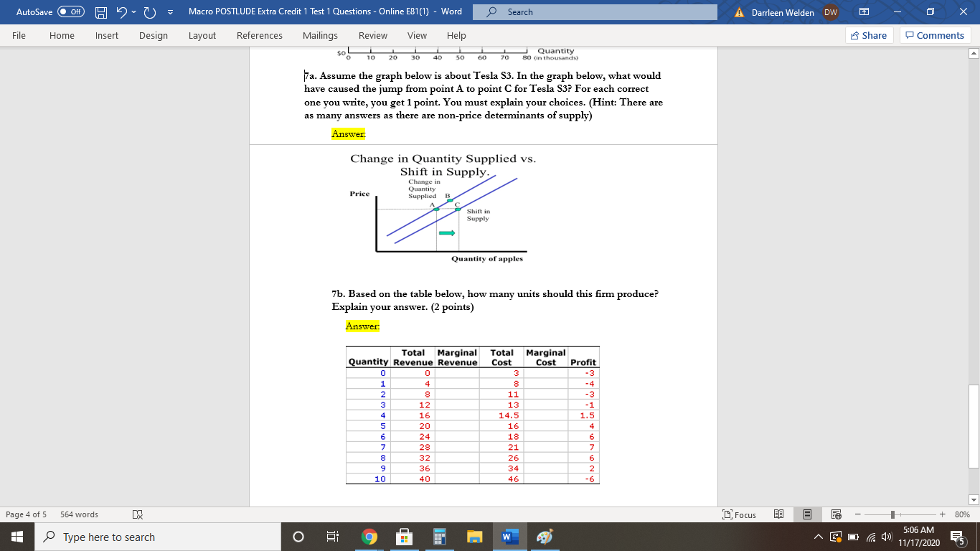Screen dimensions: 980x551
Task: Open the File tab
Action: pos(19,35)
